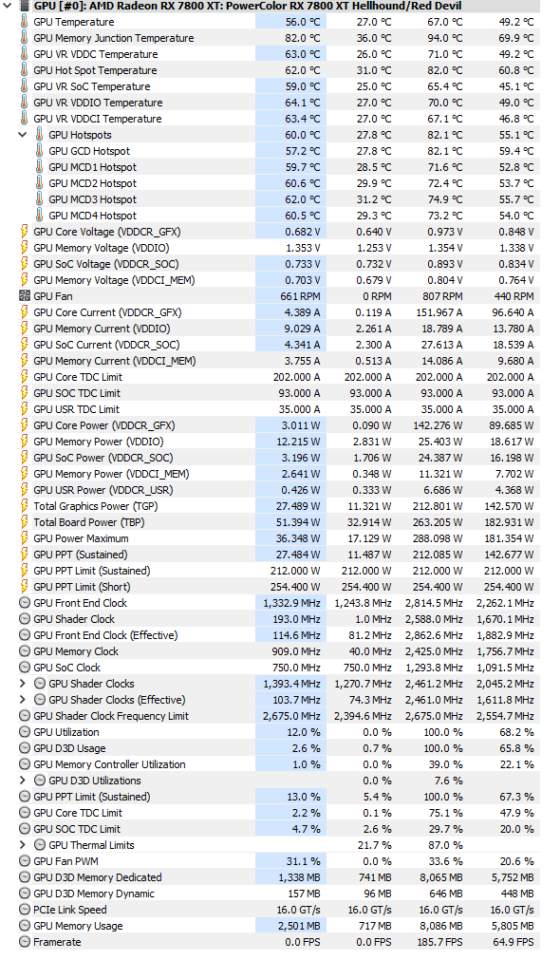The image size is (560, 960).
Task: Collapse the GPU [#0] AMD Radeon header
Action: (9, 6)
